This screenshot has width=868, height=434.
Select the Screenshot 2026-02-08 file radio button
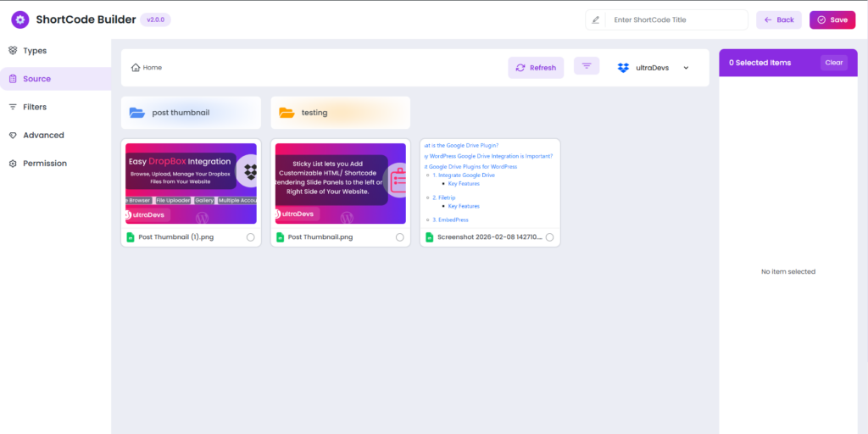click(x=549, y=237)
